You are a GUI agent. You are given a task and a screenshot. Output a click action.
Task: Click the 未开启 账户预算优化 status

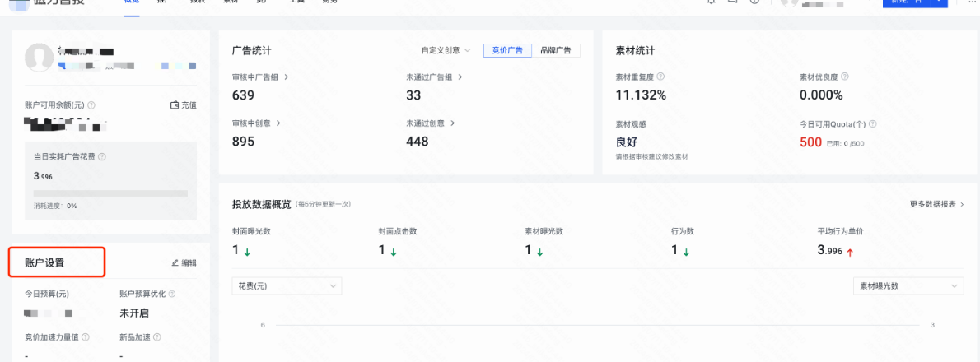tap(134, 313)
